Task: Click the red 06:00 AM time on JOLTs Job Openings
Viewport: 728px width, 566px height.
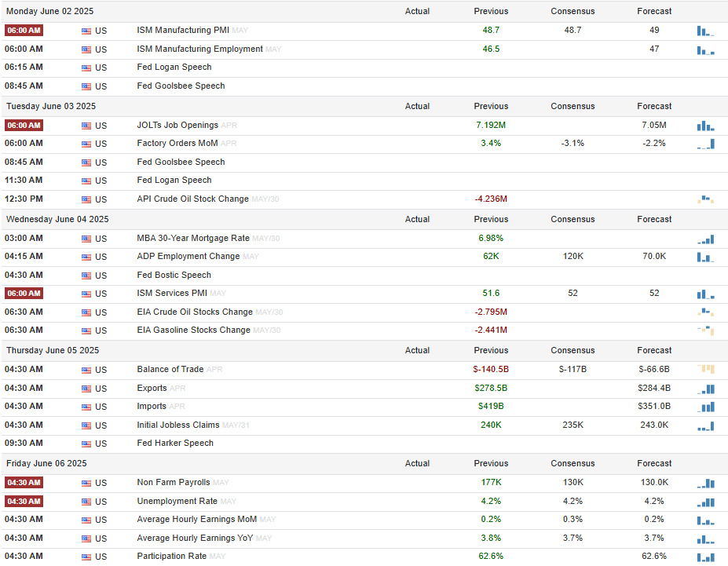Action: [x=24, y=126]
